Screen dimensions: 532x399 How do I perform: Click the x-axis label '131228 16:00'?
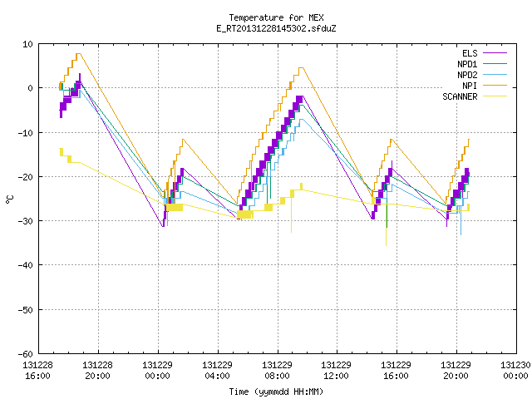point(37,371)
